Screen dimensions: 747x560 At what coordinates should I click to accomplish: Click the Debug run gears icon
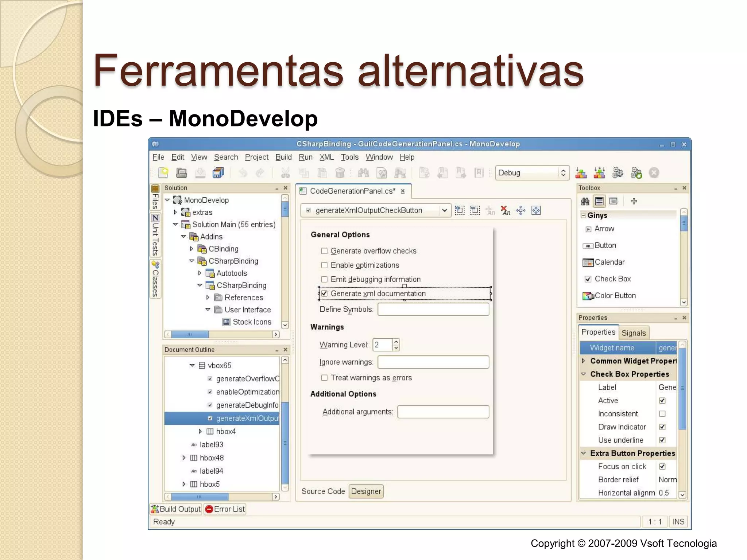pos(636,172)
